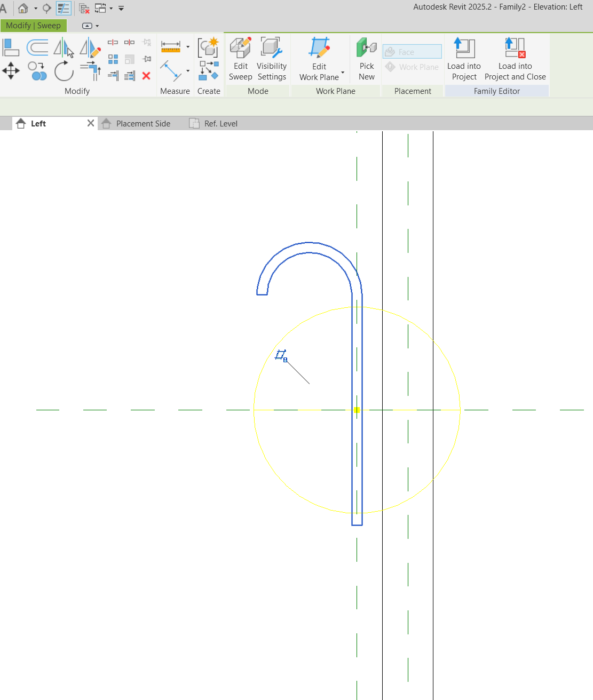Click the Mode panel label
The width and height of the screenshot is (593, 700).
258,91
